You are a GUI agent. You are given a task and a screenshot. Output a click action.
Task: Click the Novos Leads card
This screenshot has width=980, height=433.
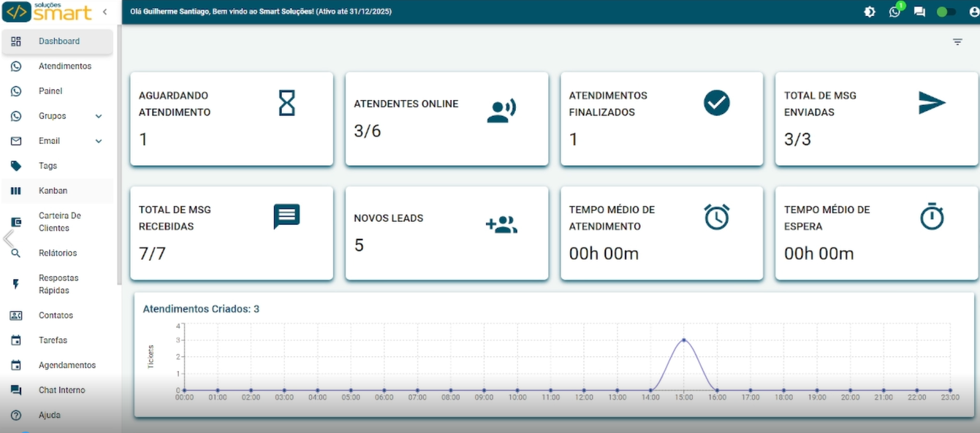pyautogui.click(x=447, y=233)
